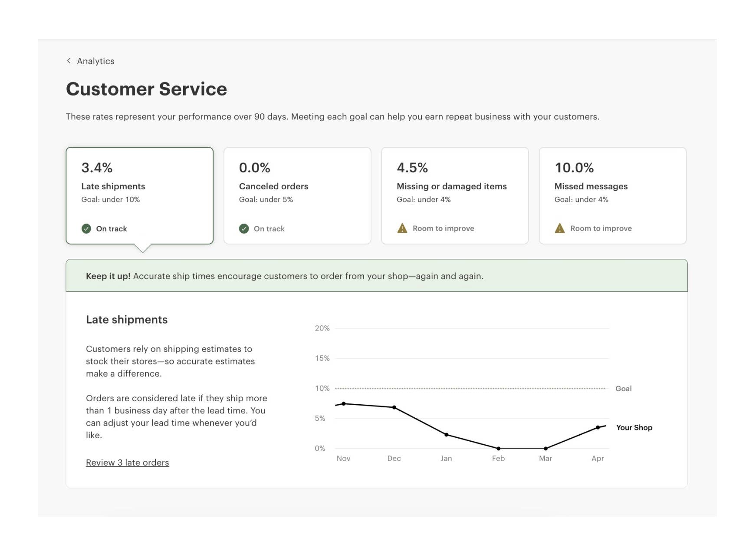
Task: Click the Dec data point on chart
Action: (x=394, y=407)
